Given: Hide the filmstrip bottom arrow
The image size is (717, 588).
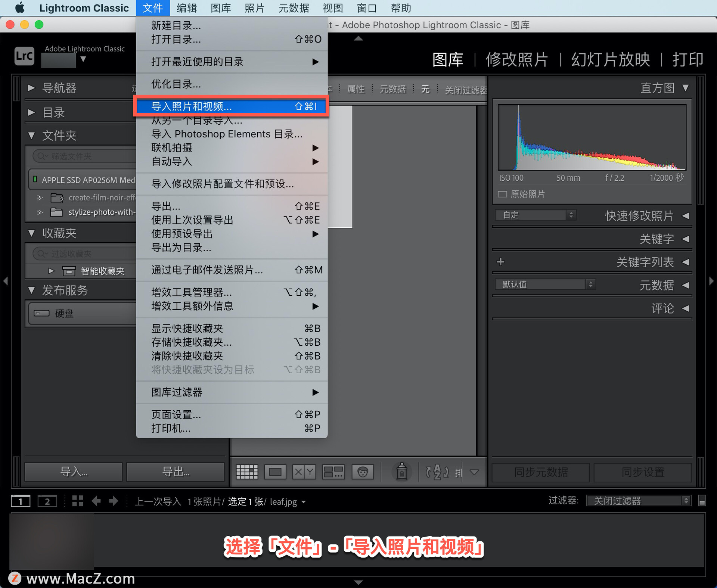Looking at the screenshot, I should click(358, 582).
